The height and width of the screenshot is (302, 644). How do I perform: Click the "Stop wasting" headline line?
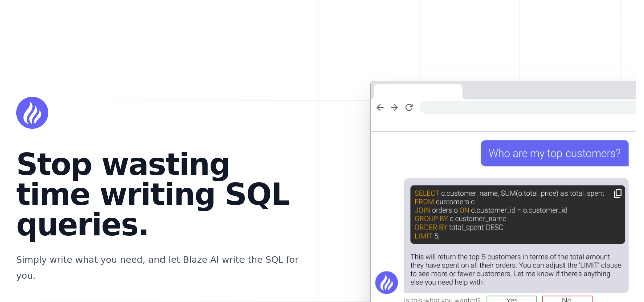coord(123,164)
